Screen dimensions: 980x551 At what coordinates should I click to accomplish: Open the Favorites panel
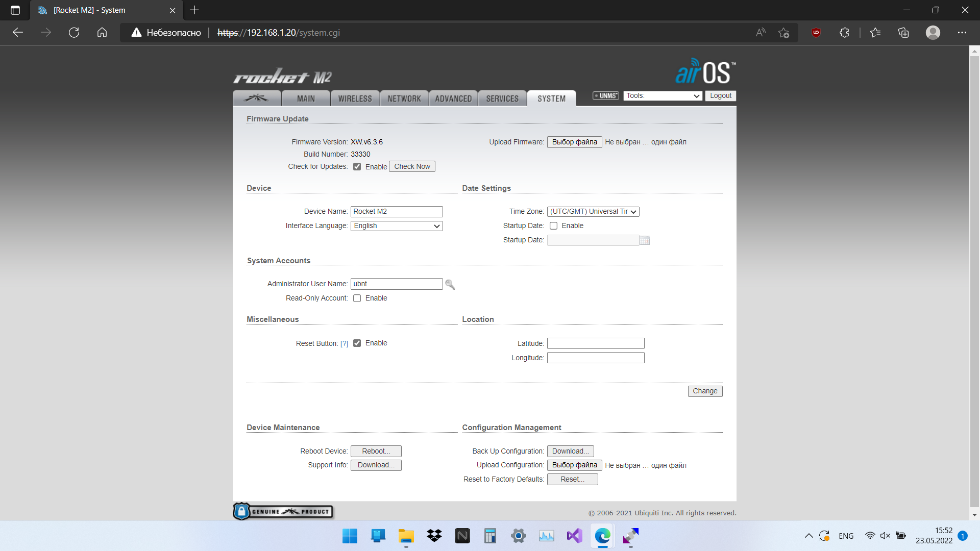tap(875, 33)
